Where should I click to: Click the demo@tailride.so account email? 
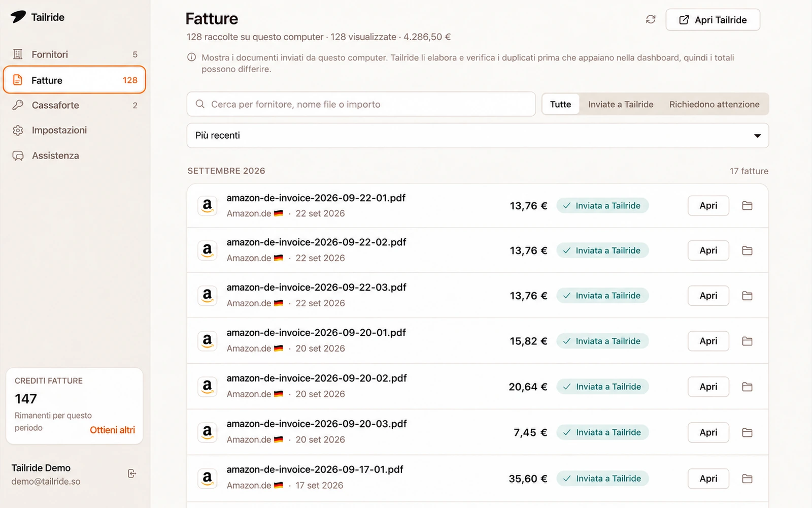coord(46,482)
